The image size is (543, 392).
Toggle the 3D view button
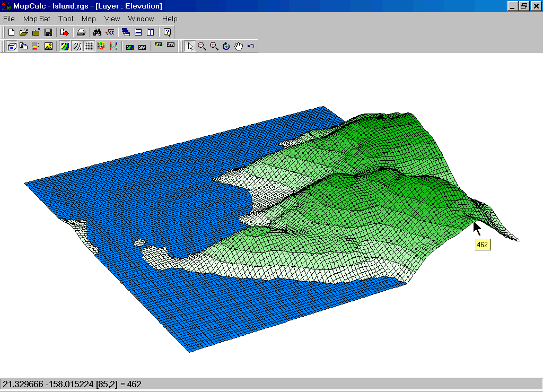pyautogui.click(x=11, y=46)
